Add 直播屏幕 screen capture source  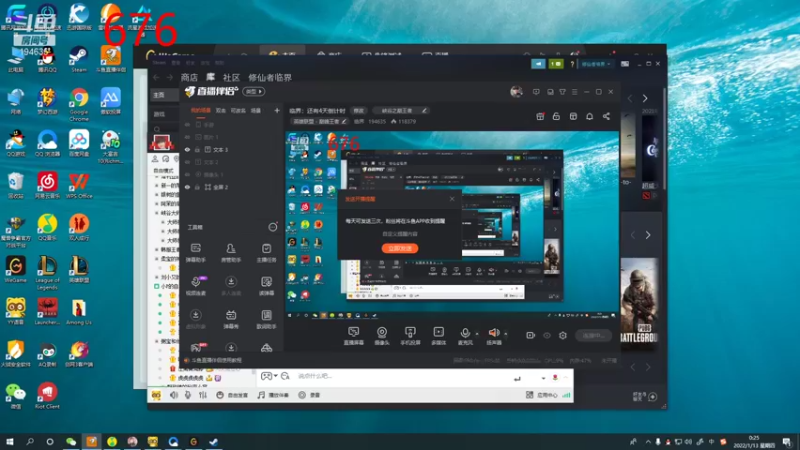click(x=354, y=336)
